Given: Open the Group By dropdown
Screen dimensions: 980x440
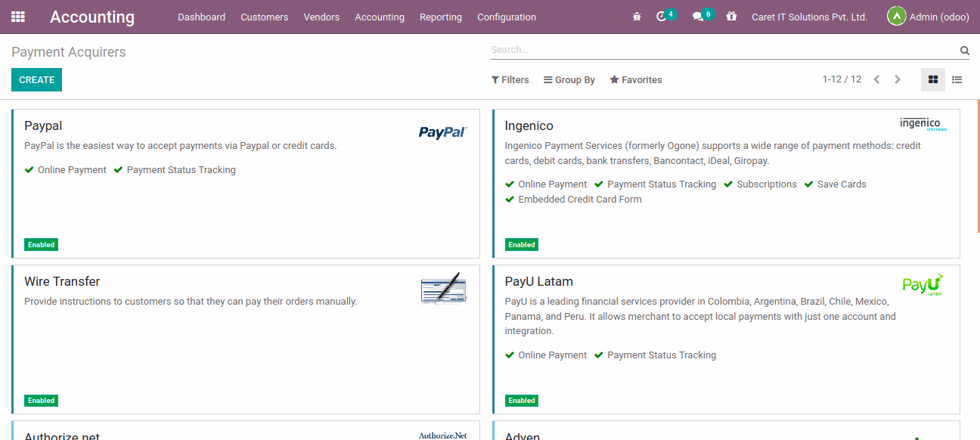Looking at the screenshot, I should point(569,79).
